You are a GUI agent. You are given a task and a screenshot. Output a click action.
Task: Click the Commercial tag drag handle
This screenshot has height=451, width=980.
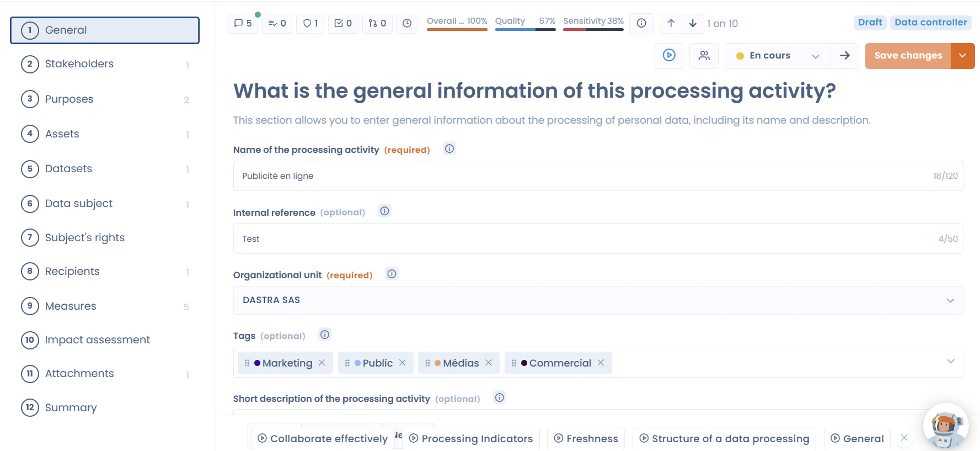514,363
